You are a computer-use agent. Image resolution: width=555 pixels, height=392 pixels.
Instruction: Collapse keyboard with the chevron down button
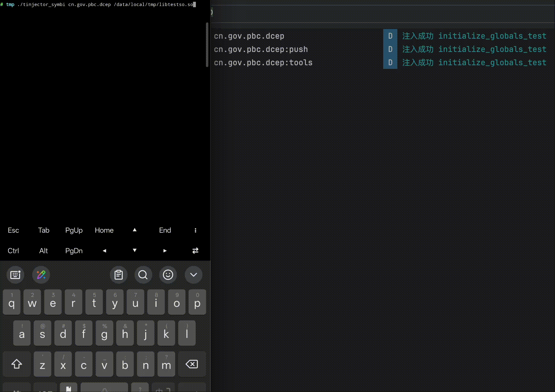(194, 275)
